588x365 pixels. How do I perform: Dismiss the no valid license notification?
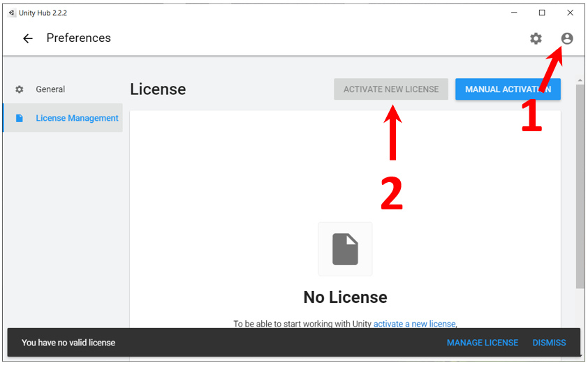[x=549, y=343]
